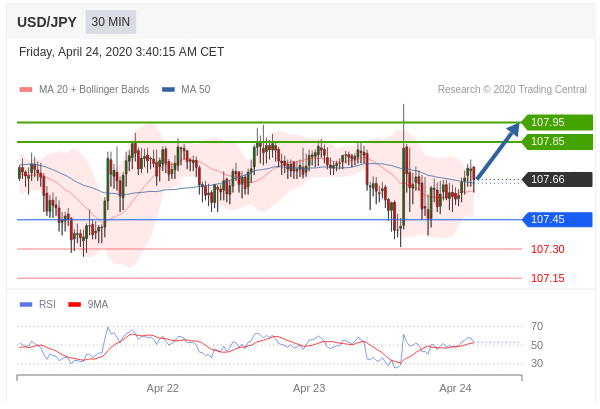Click the MA 50 legend label
The height and width of the screenshot is (409, 600).
(196, 90)
